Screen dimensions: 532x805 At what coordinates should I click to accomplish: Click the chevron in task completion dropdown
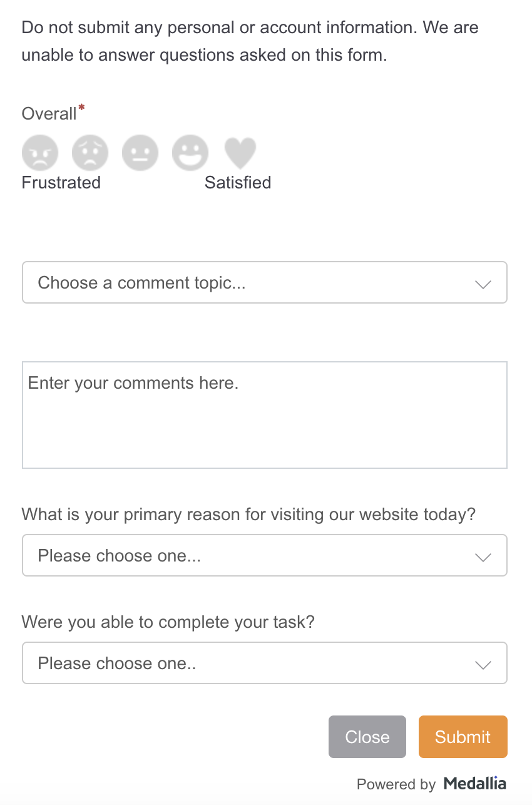pos(483,665)
